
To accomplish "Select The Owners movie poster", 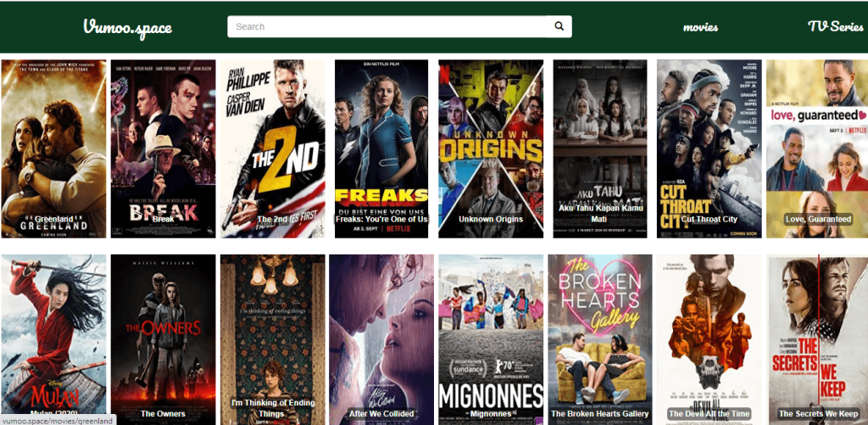I will pos(164,339).
